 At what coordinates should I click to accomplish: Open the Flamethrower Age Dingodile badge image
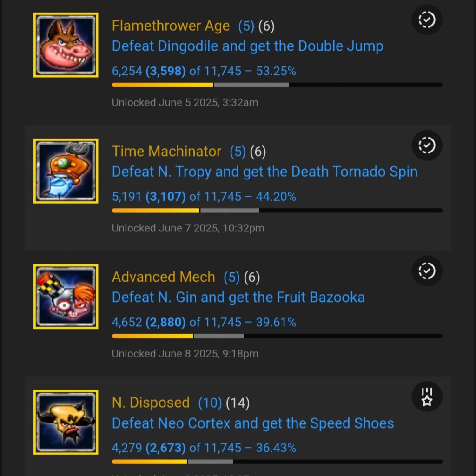click(x=66, y=45)
